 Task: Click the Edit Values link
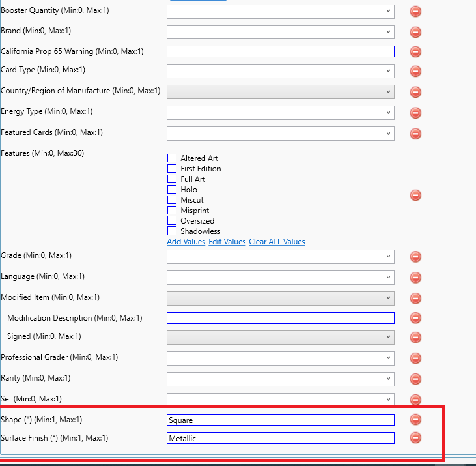click(227, 242)
